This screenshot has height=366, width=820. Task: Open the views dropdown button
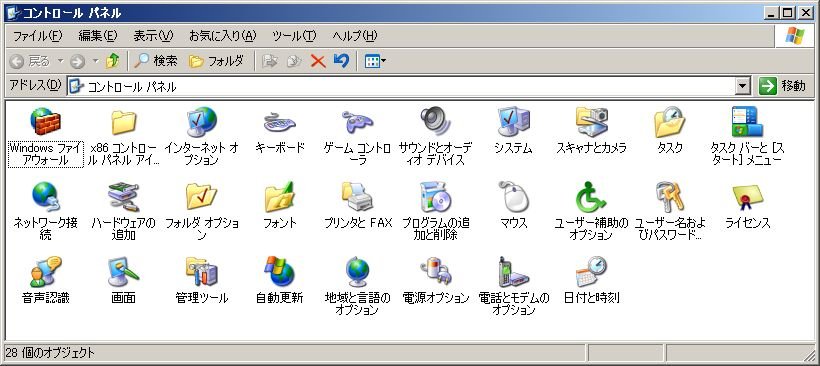coord(375,62)
